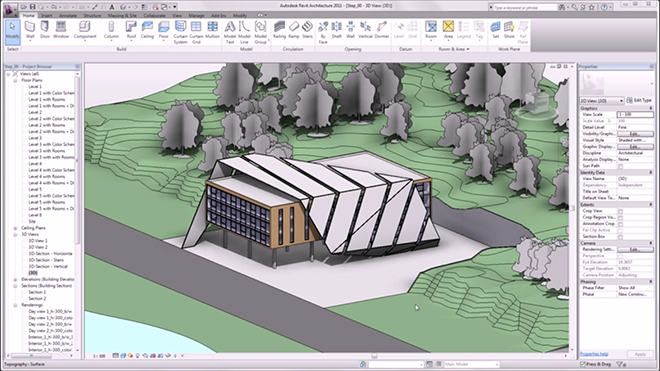Expand the Ceiling Plans tree node

[15, 228]
